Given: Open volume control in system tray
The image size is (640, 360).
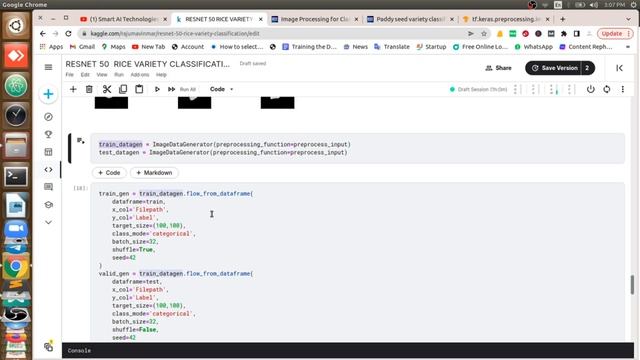Looking at the screenshot, I should pyautogui.click(x=594, y=5).
